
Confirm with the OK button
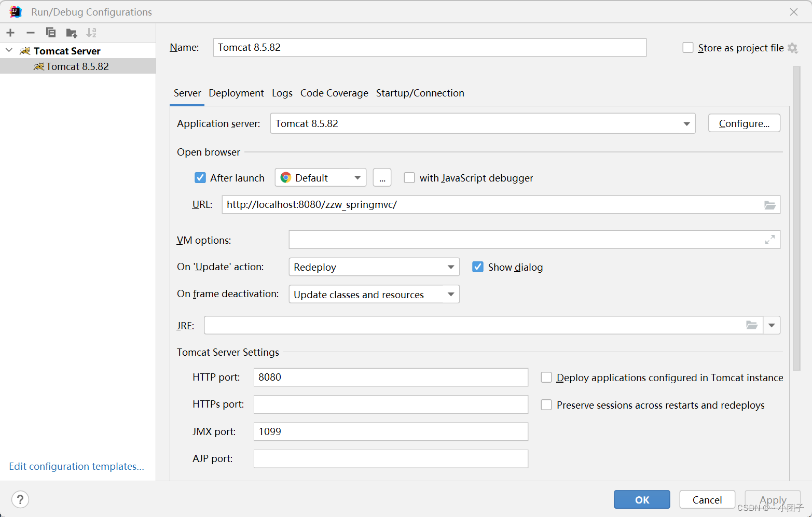[642, 500]
